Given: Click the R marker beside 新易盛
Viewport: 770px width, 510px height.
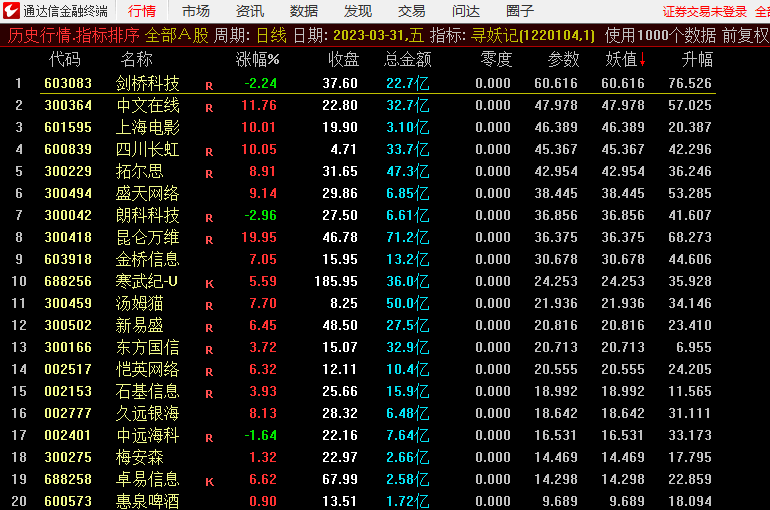Looking at the screenshot, I should pos(209,328).
